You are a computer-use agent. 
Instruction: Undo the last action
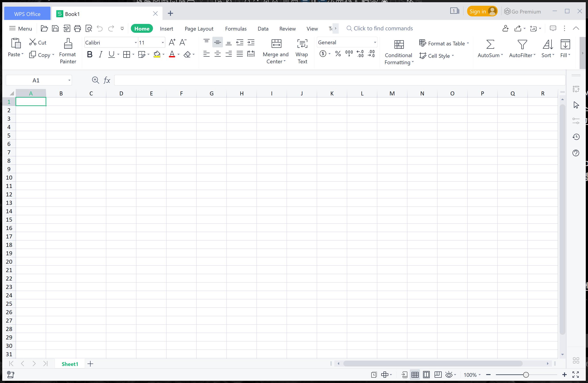click(x=100, y=29)
